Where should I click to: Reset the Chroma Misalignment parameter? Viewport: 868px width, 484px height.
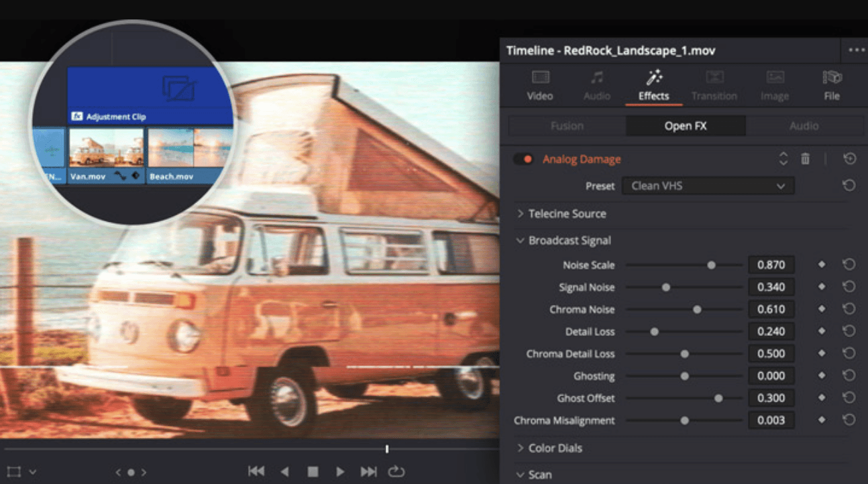pyautogui.click(x=849, y=420)
